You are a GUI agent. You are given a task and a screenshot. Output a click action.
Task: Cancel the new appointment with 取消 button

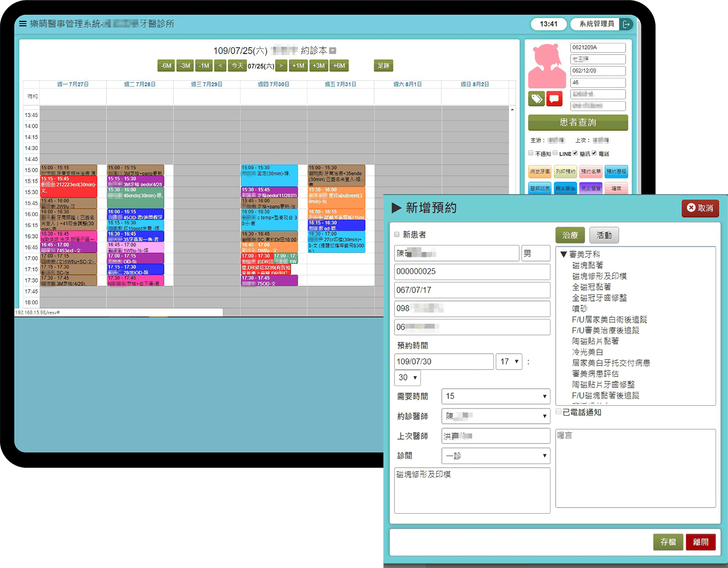click(700, 208)
